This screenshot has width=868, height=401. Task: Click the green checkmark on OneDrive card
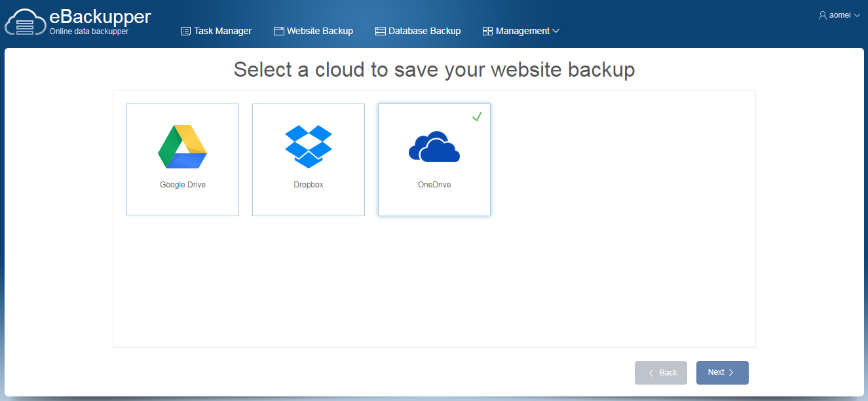[477, 117]
